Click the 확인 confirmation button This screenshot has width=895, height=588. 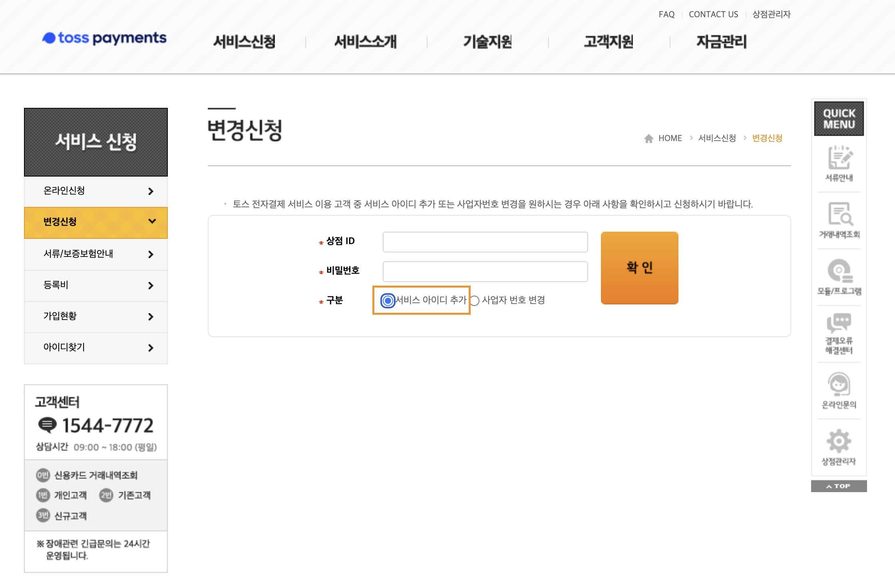[x=640, y=268]
